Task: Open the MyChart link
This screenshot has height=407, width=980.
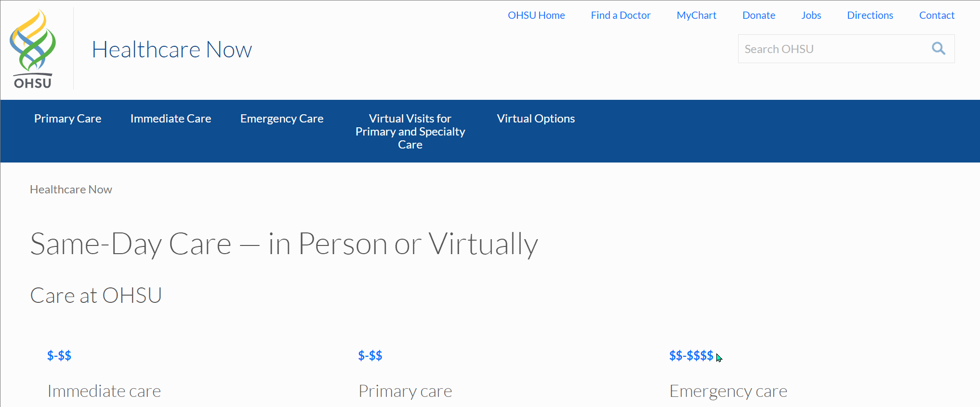Action: (x=696, y=15)
